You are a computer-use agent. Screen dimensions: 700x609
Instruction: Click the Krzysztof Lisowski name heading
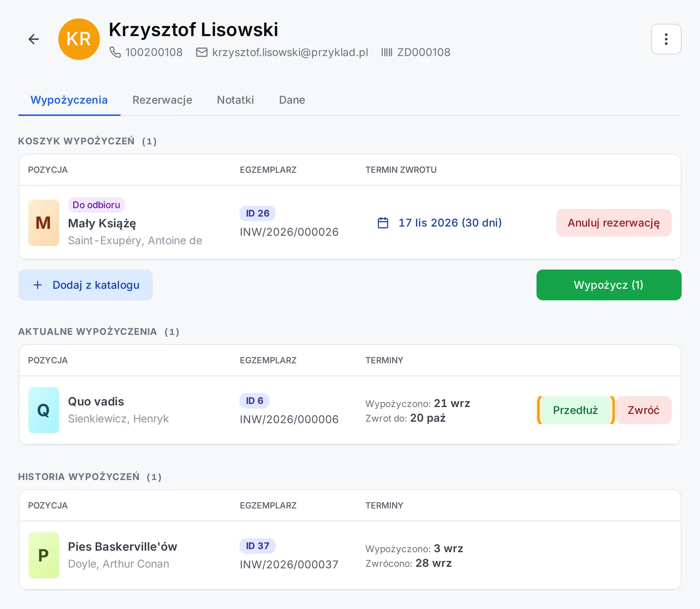click(x=194, y=30)
